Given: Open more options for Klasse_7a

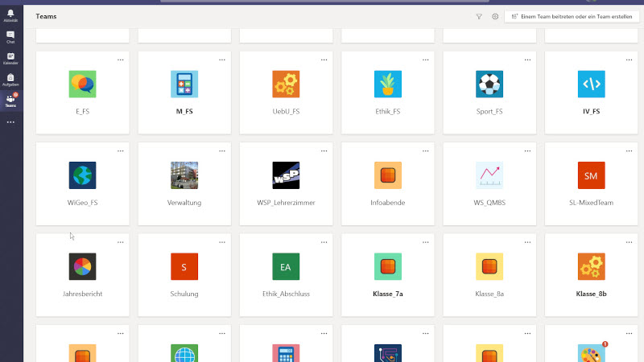Looking at the screenshot, I should (x=426, y=242).
